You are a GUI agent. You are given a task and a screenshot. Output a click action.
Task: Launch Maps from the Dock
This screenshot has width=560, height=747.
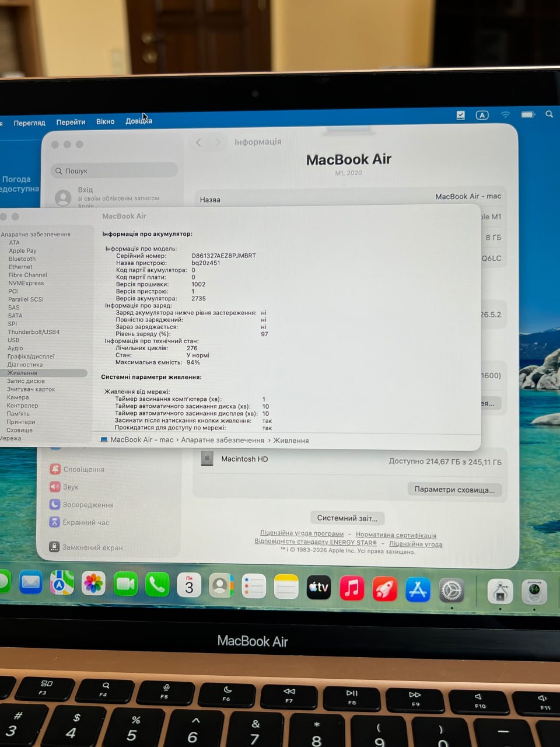coord(62,582)
